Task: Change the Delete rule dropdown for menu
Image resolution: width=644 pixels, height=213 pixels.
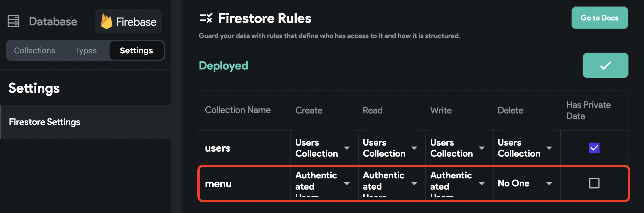Action: point(549,183)
